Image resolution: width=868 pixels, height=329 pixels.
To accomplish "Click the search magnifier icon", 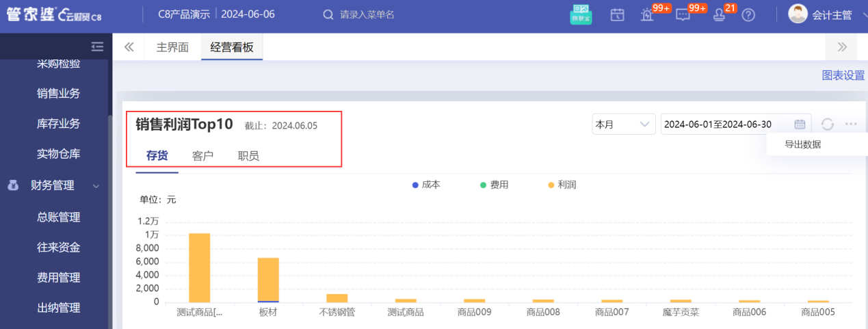I will pyautogui.click(x=328, y=14).
